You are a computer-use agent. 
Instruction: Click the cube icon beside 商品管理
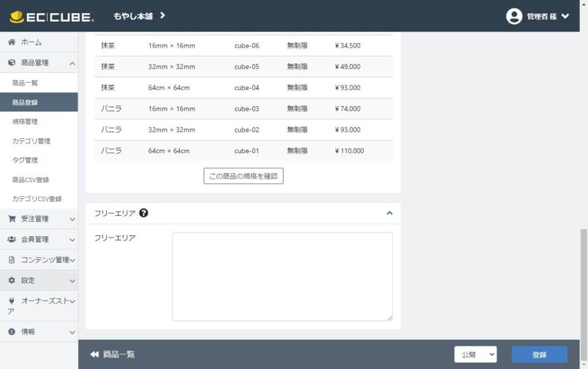pyautogui.click(x=11, y=63)
